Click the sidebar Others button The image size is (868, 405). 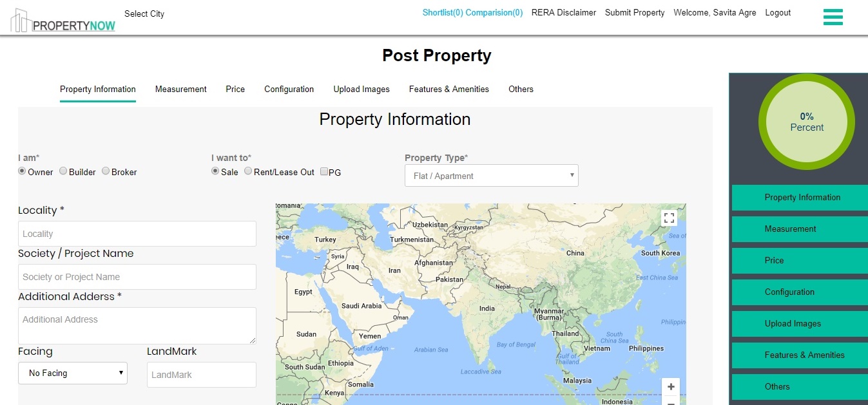[x=800, y=387]
